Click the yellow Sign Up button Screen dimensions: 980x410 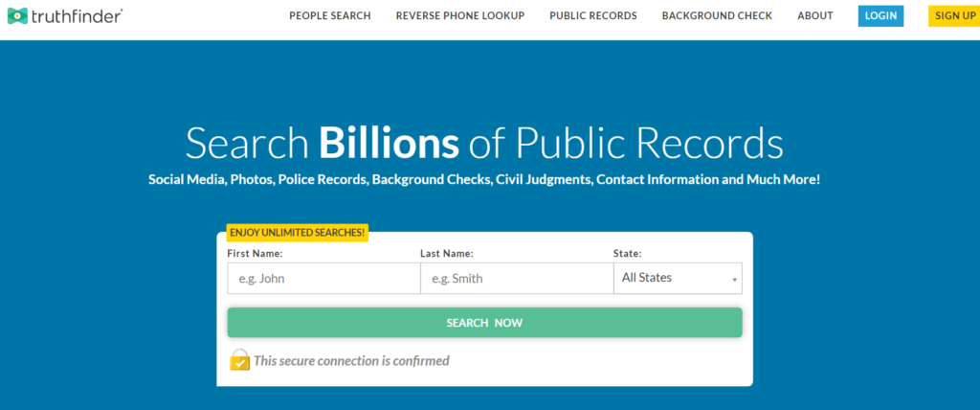coord(954,15)
